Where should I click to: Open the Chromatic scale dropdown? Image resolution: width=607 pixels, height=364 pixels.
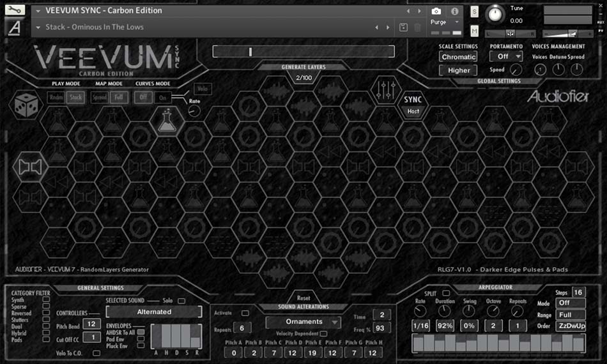click(458, 56)
